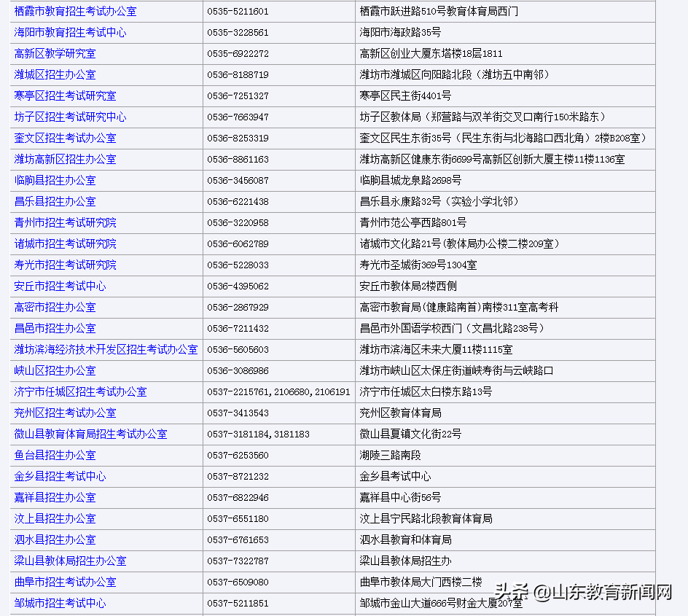This screenshot has width=688, height=616.
Task: Open the 嘉祥县招生办公室 link
Action: (x=55, y=497)
